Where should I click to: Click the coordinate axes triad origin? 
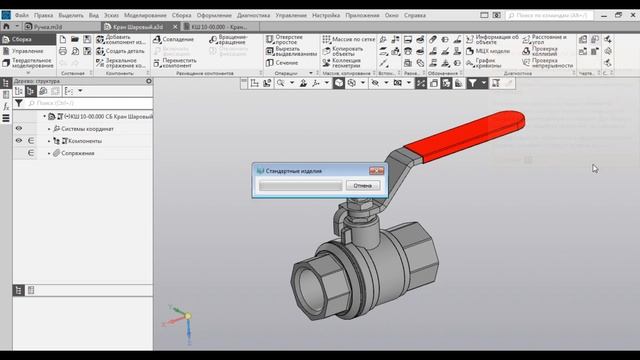(188, 316)
